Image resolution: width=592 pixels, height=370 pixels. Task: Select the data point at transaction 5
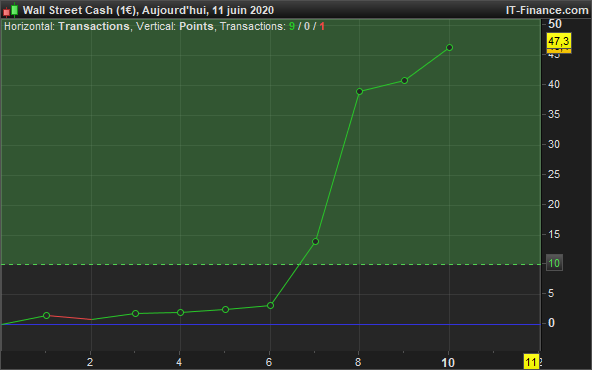point(225,310)
